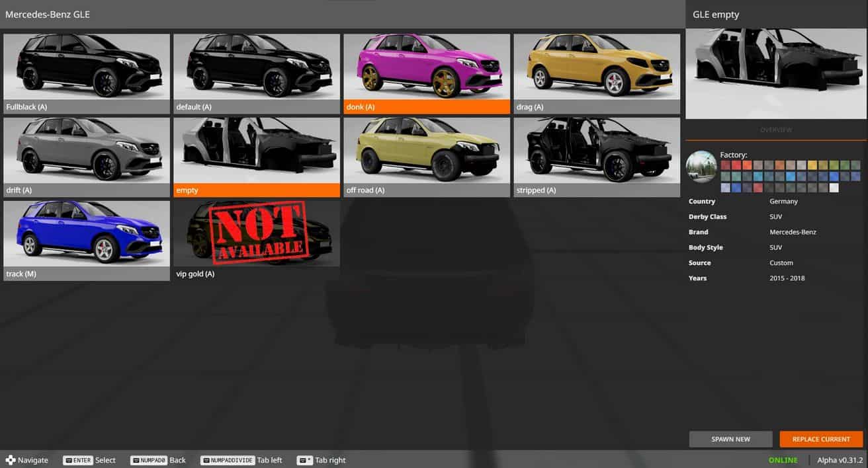
Task: Click the red NOT AVAILABLE stamp
Action: 260,233
